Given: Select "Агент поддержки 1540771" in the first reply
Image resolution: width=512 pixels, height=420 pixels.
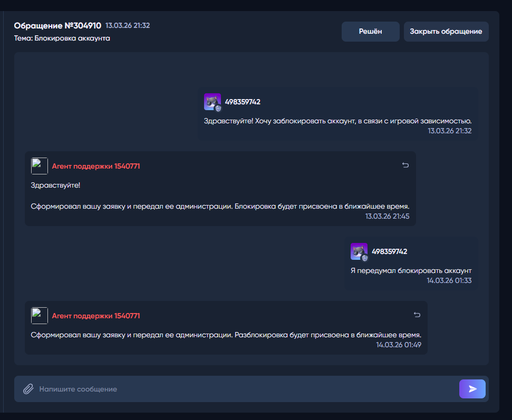Looking at the screenshot, I should (x=95, y=166).
